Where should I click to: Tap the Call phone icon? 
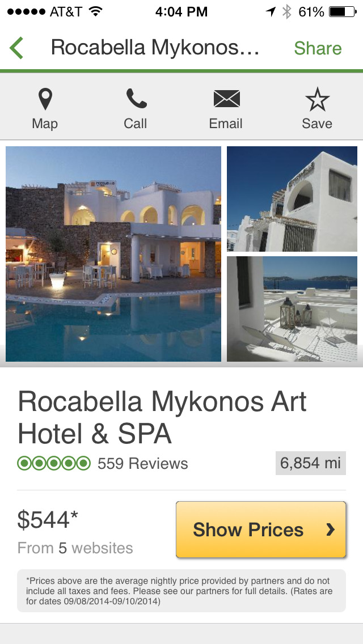136,99
